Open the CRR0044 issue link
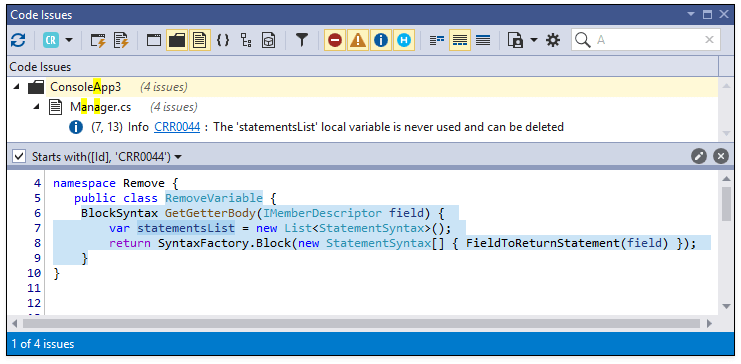Image resolution: width=741 pixels, height=364 pixels. click(177, 127)
